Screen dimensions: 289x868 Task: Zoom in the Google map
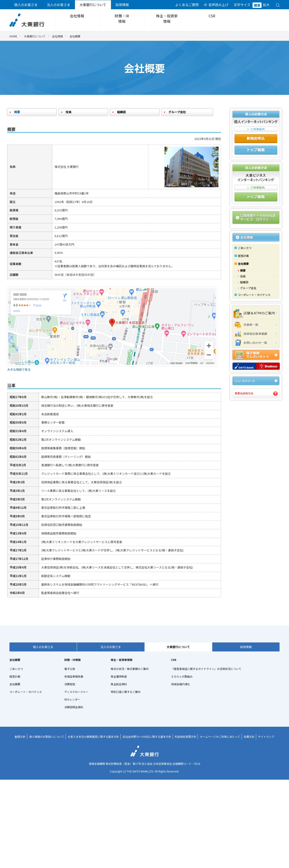209,345
